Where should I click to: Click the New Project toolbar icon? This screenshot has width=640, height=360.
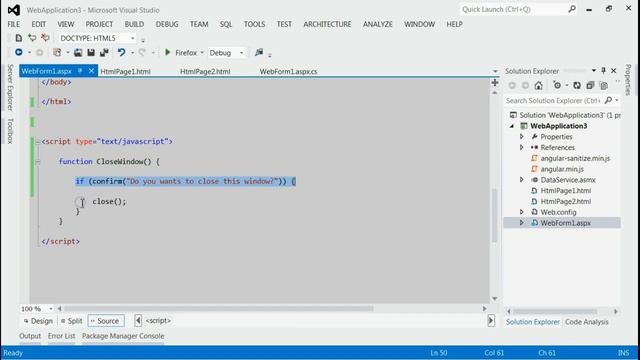(57, 53)
